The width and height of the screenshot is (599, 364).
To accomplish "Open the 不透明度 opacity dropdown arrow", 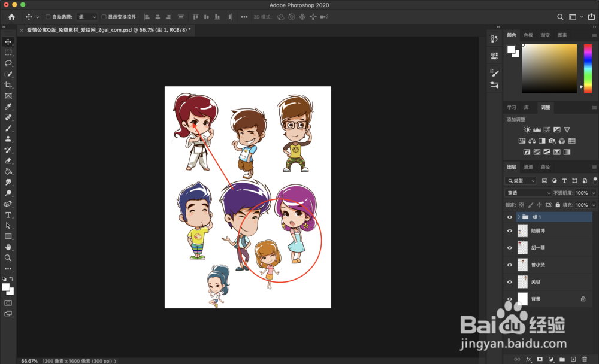I will [x=594, y=193].
